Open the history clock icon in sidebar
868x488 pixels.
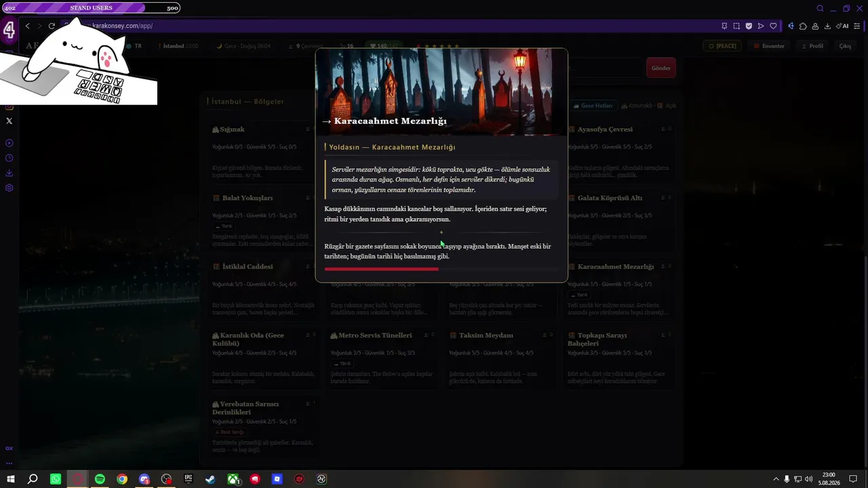(x=9, y=158)
